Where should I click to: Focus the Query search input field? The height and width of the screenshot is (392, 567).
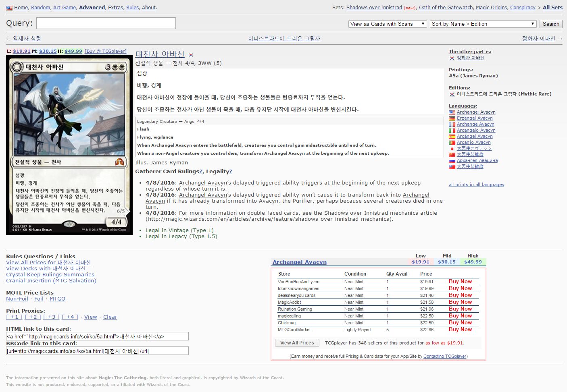click(106, 23)
